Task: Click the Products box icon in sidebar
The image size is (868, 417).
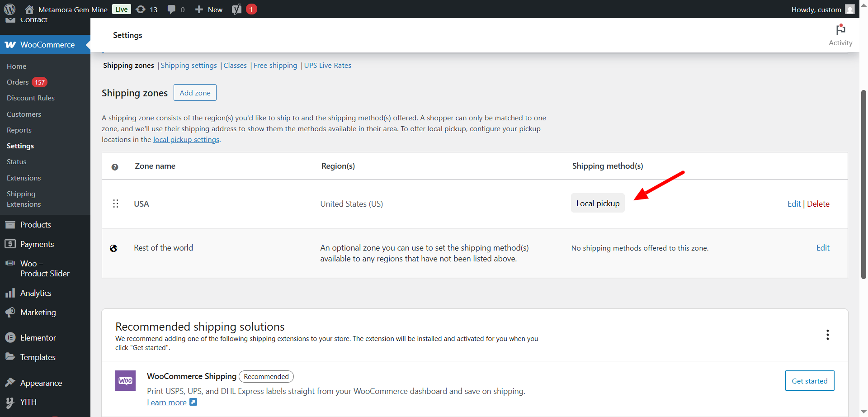Action: (10, 225)
